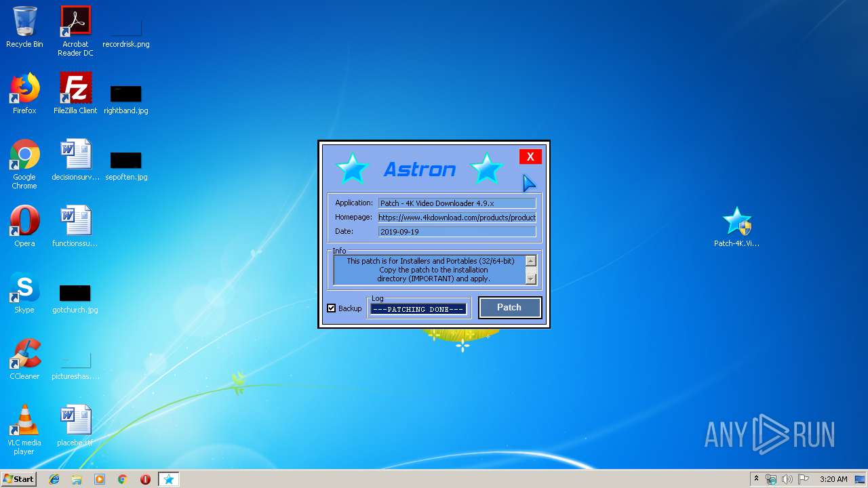Click the Astron title text
This screenshot has width=868, height=488.
click(x=419, y=169)
